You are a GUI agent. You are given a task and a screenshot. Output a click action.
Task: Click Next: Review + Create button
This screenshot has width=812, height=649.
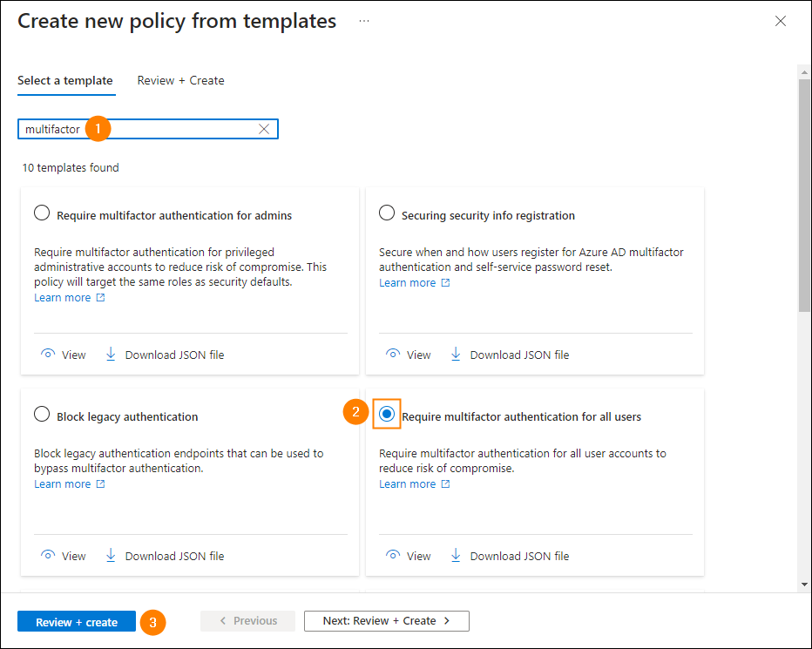tap(387, 621)
